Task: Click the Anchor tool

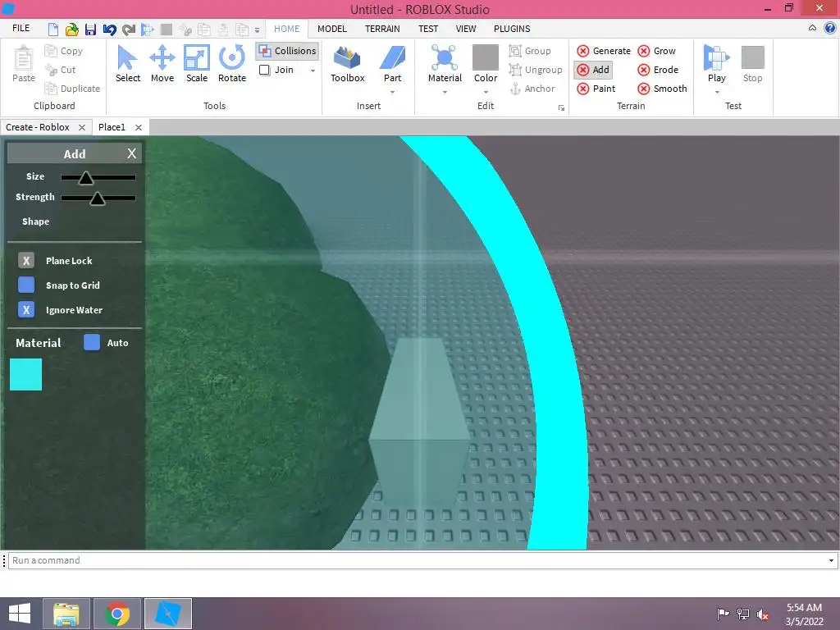Action: tap(532, 89)
